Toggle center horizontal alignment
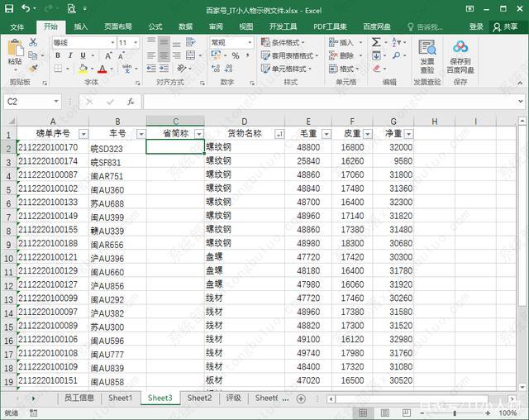529x420 pixels. pos(164,55)
